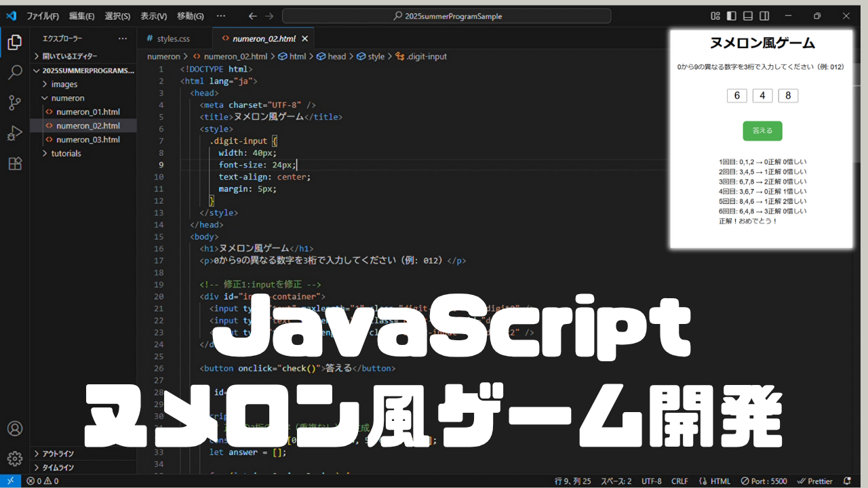Toggle the bottom panel visibility

pyautogui.click(x=748, y=16)
